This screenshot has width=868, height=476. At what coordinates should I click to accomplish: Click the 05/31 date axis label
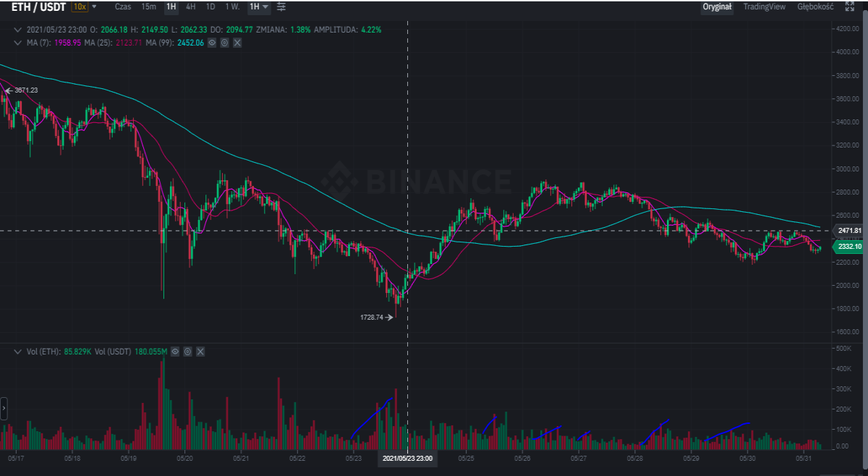click(x=804, y=458)
